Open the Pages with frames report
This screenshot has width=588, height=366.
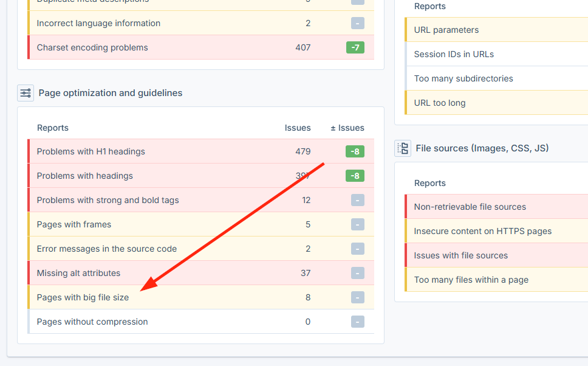[73, 224]
